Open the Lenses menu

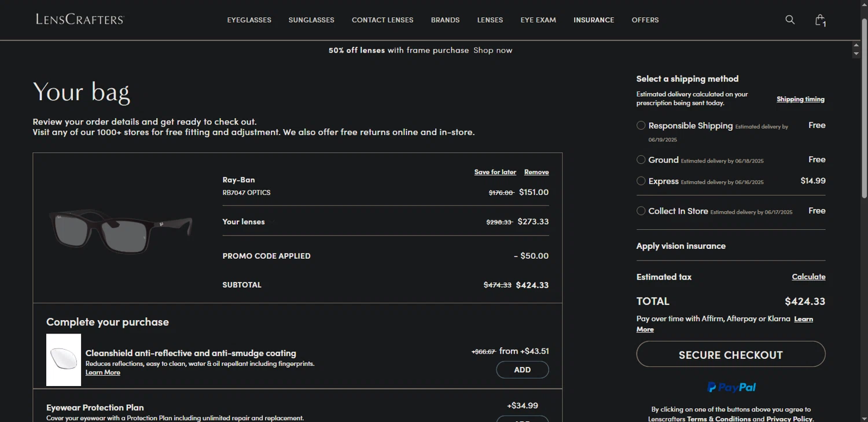pyautogui.click(x=490, y=20)
